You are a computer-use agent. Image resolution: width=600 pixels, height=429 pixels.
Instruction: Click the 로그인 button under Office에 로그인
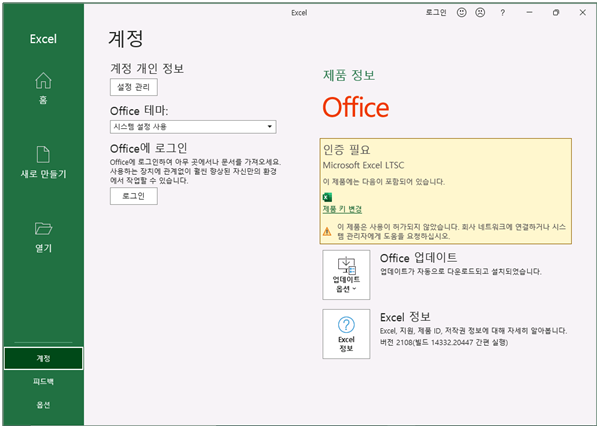click(134, 196)
